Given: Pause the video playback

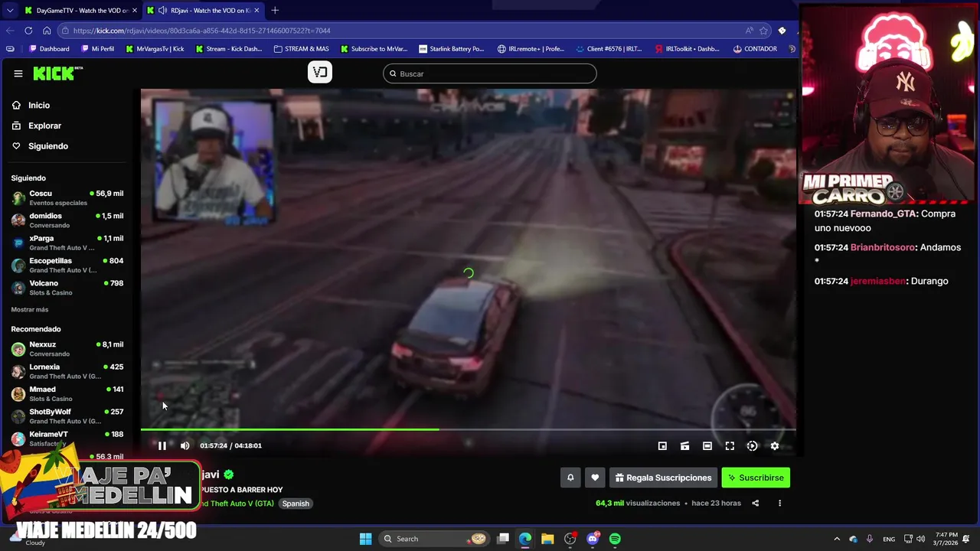Looking at the screenshot, I should tap(162, 445).
